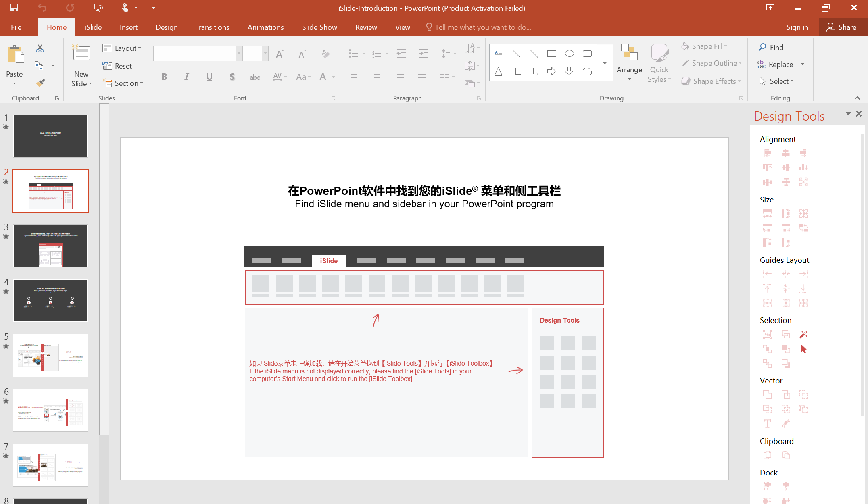This screenshot has height=504, width=868.
Task: Select the Right Arrow shape
Action: [x=551, y=71]
